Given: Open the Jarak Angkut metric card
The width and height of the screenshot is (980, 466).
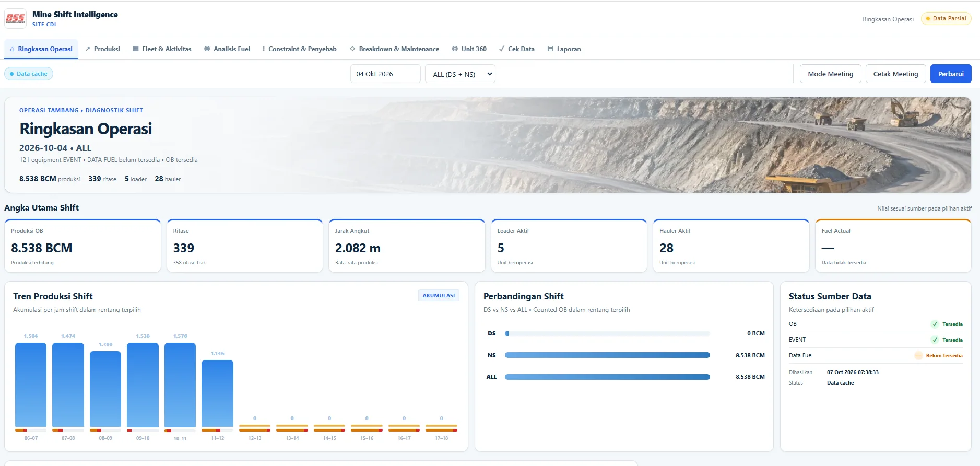Looking at the screenshot, I should click(407, 246).
